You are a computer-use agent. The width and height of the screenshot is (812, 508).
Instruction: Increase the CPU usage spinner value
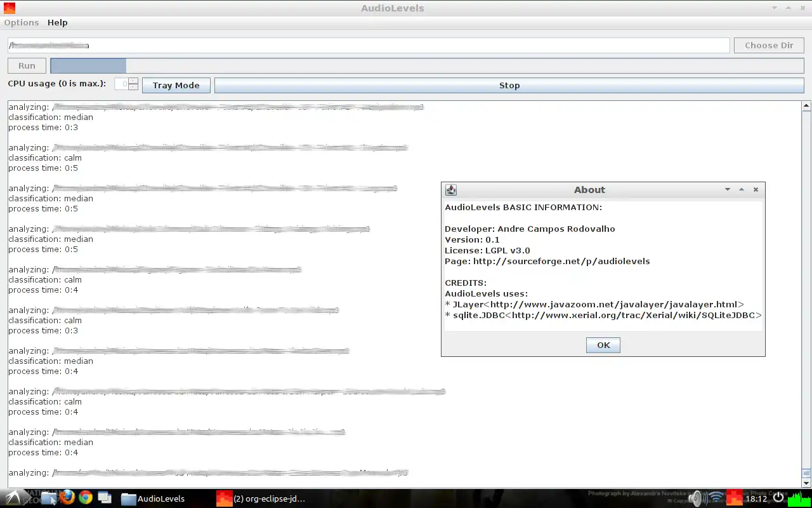(x=133, y=81)
